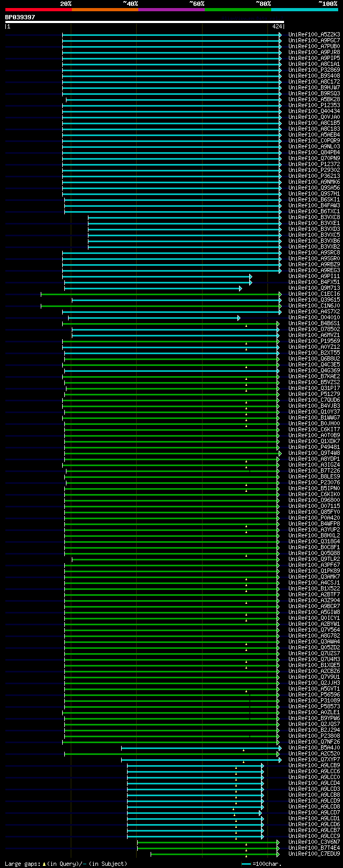The width and height of the screenshot is (343, 868).
Task: Select label UniRef100_O04010
Action: 314,318
